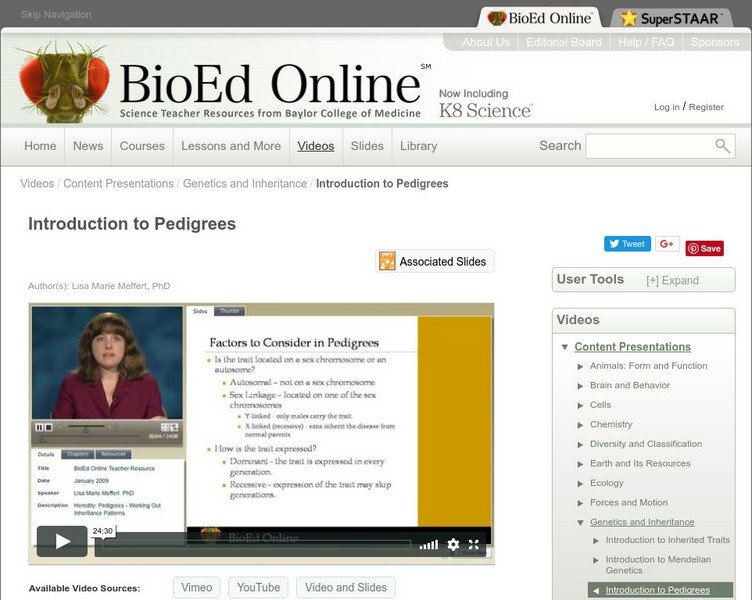752x600 pixels.
Task: Collapse Content Presentations tree arrow
Action: click(564, 347)
